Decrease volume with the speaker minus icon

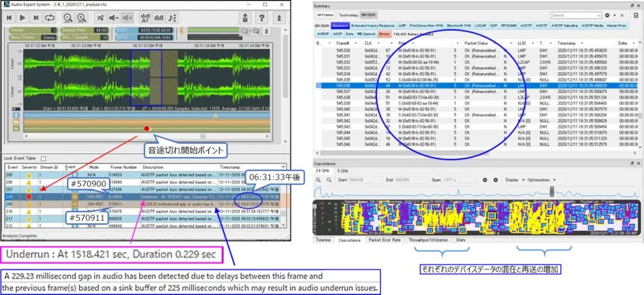(x=115, y=18)
